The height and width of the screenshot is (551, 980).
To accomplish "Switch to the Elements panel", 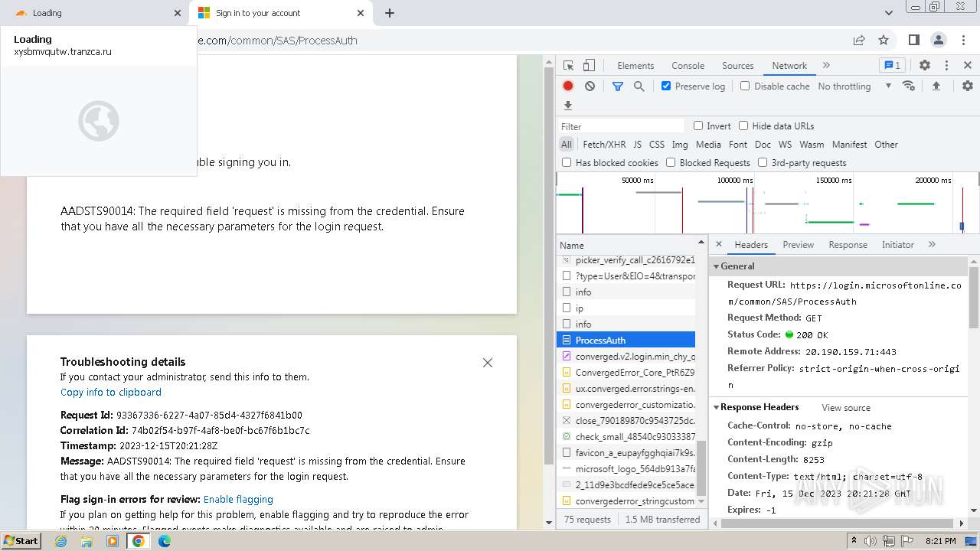I will coord(635,66).
